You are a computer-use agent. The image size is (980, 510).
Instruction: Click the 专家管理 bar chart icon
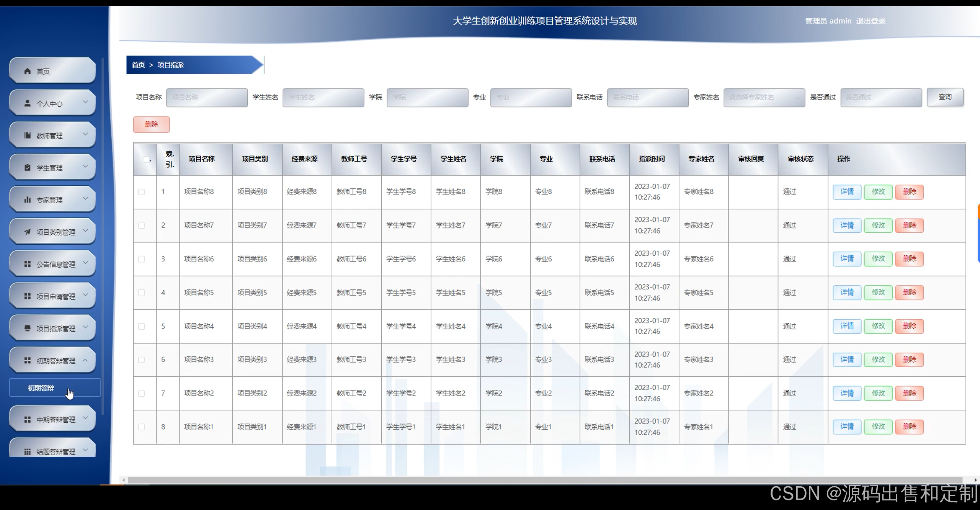click(x=27, y=200)
